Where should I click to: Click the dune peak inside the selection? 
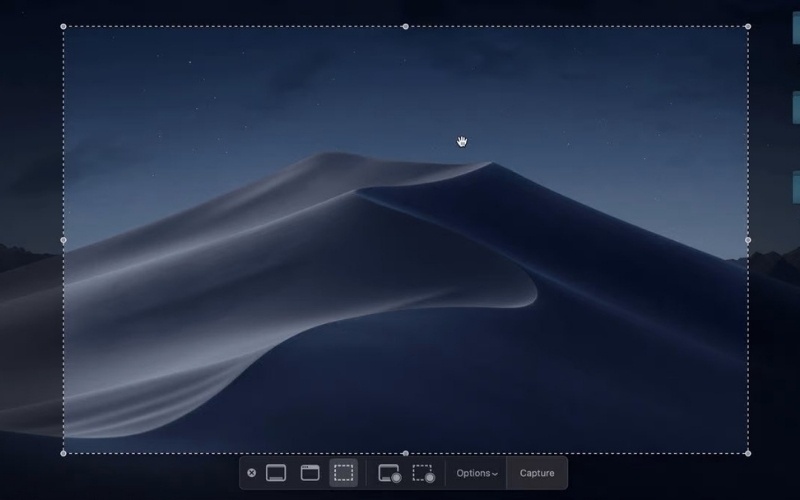[x=490, y=163]
